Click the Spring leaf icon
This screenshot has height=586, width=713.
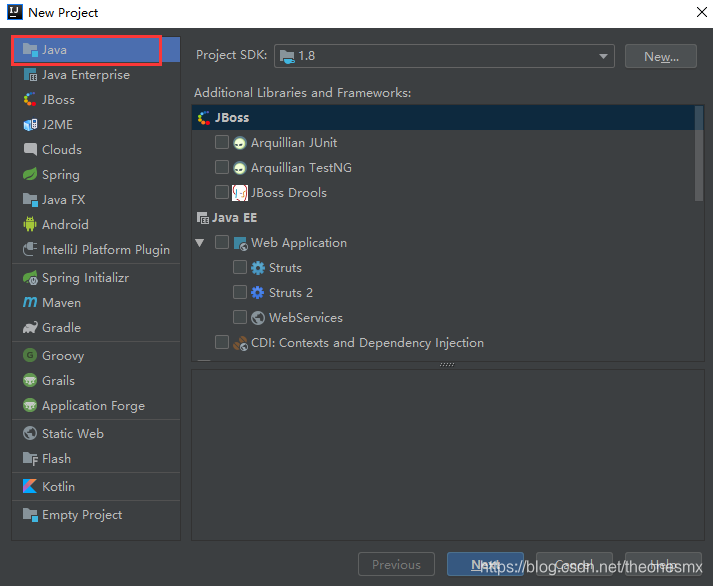click(30, 175)
